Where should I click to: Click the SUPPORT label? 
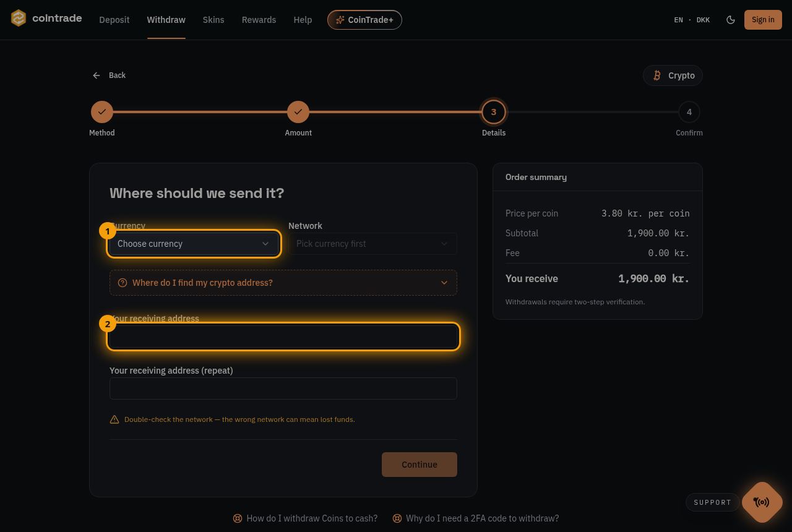(713, 502)
